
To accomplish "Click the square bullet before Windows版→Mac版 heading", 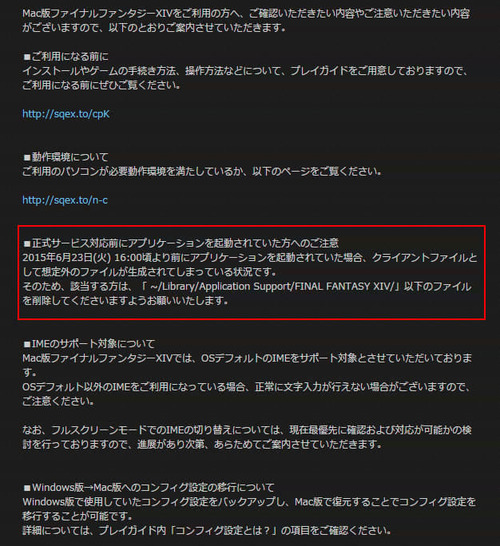I will point(27,488).
